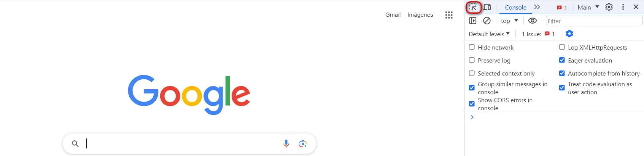Toggle device toolbar emulation icon
The height and width of the screenshot is (156, 644).
487,7
